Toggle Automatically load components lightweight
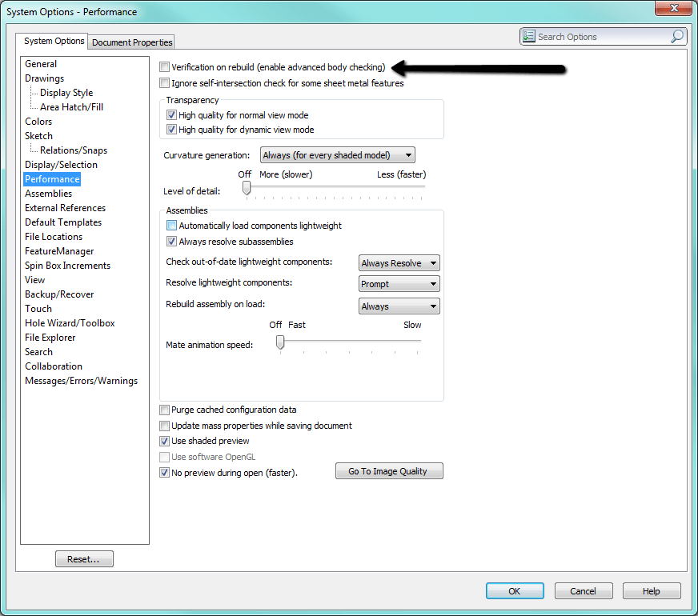698x616 pixels. 171,226
